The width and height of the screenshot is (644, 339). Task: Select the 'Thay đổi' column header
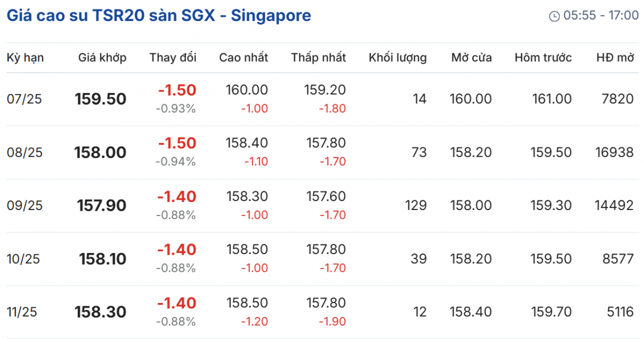tap(173, 58)
